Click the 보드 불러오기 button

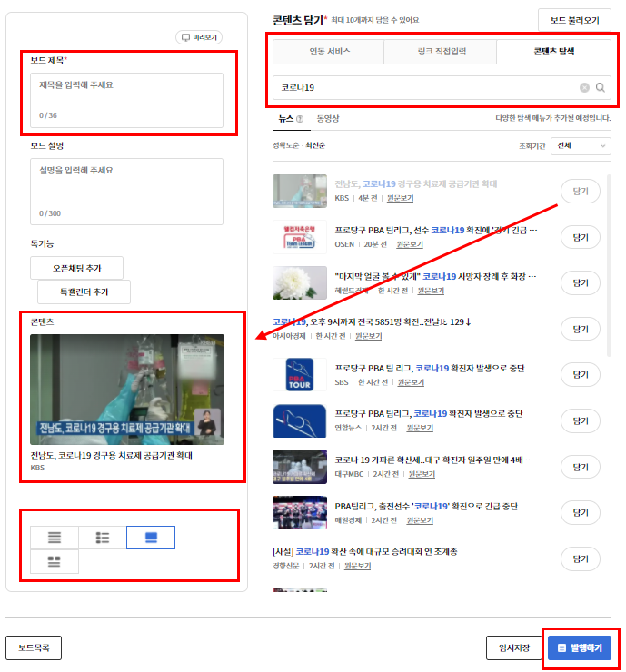(574, 20)
